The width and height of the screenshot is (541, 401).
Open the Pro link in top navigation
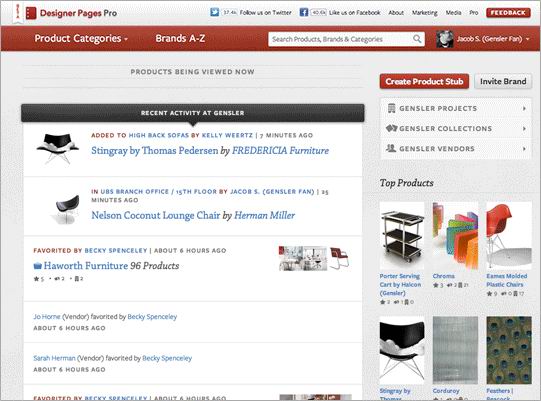coord(474,13)
